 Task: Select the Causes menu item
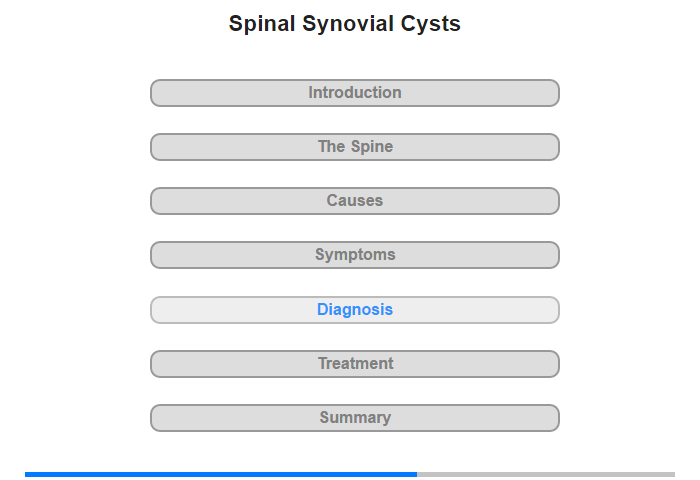pos(355,201)
